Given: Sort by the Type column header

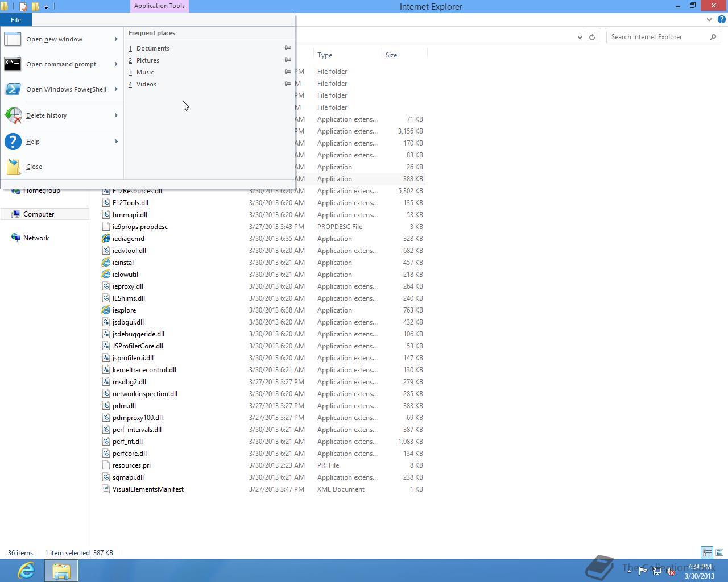Looking at the screenshot, I should coord(348,55).
